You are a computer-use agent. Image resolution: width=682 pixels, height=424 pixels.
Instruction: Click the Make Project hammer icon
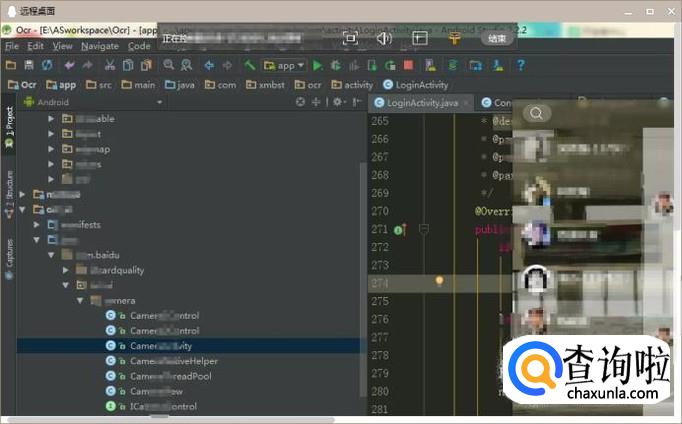249,65
